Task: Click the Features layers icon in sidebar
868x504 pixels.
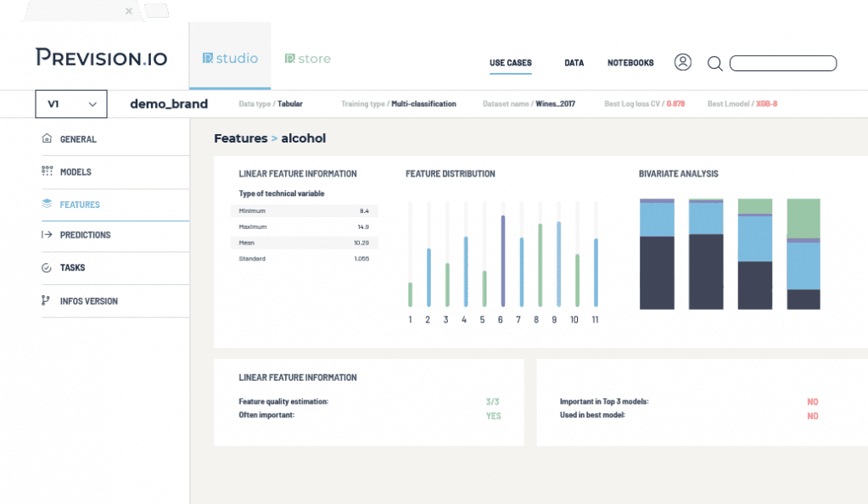Action: (x=47, y=204)
